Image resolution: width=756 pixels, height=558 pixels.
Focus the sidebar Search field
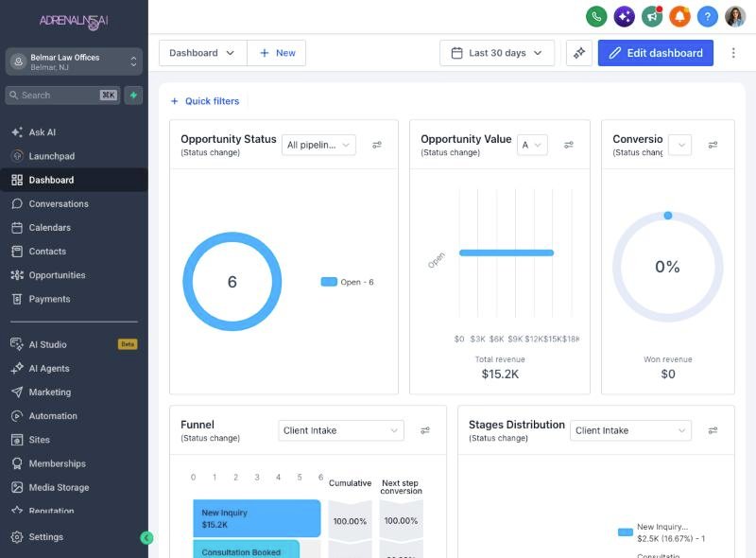62,96
